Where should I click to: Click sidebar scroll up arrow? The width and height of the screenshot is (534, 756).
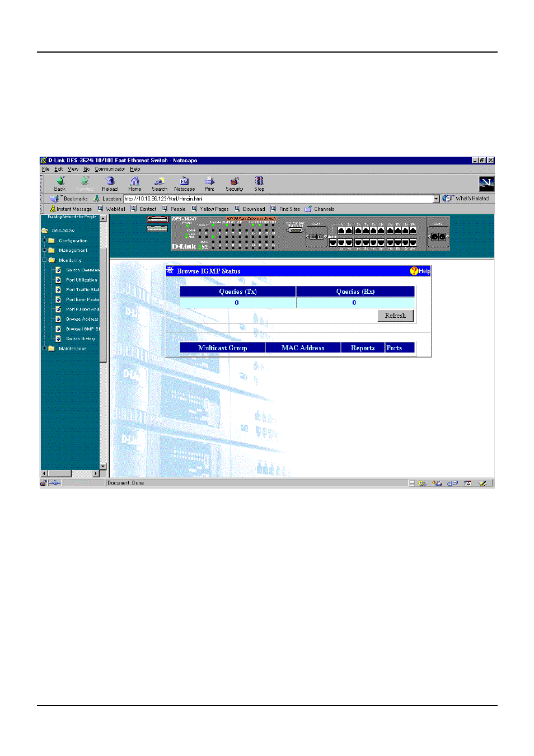coord(103,219)
